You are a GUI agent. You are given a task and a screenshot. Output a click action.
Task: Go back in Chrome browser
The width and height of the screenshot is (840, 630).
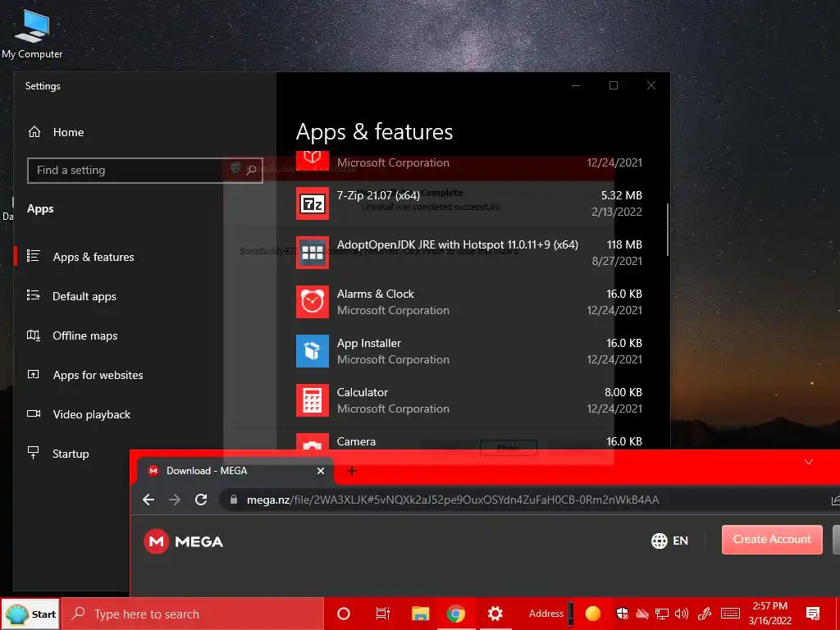(x=148, y=500)
